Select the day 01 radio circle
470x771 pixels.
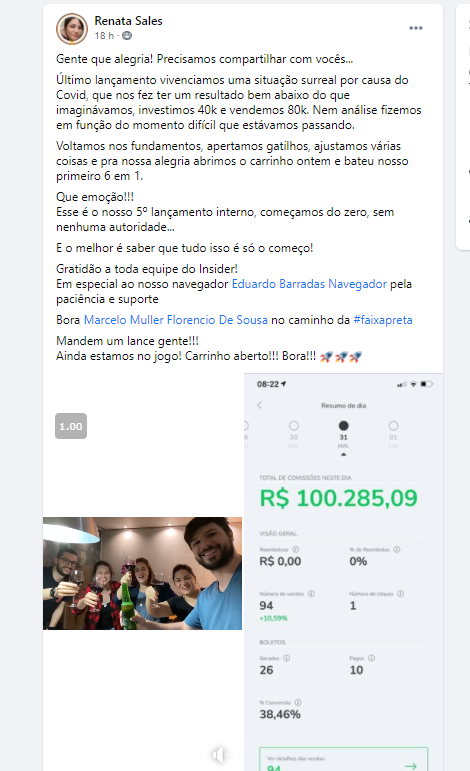point(393,426)
